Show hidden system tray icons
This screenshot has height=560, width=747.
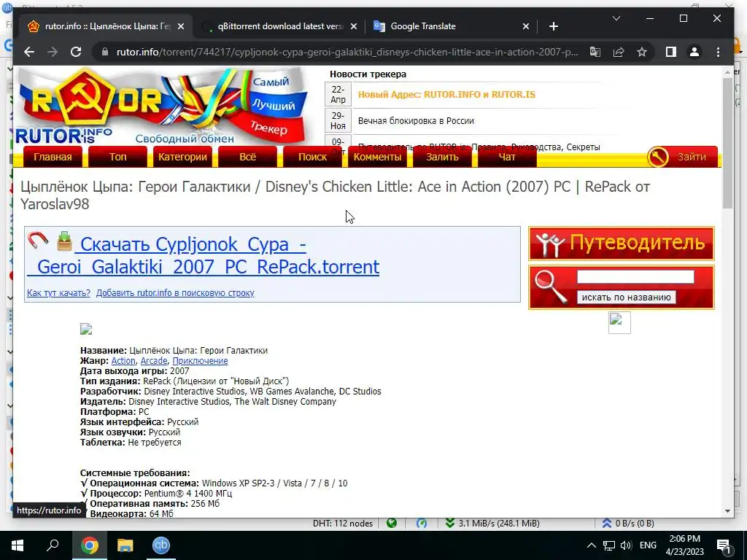591,545
